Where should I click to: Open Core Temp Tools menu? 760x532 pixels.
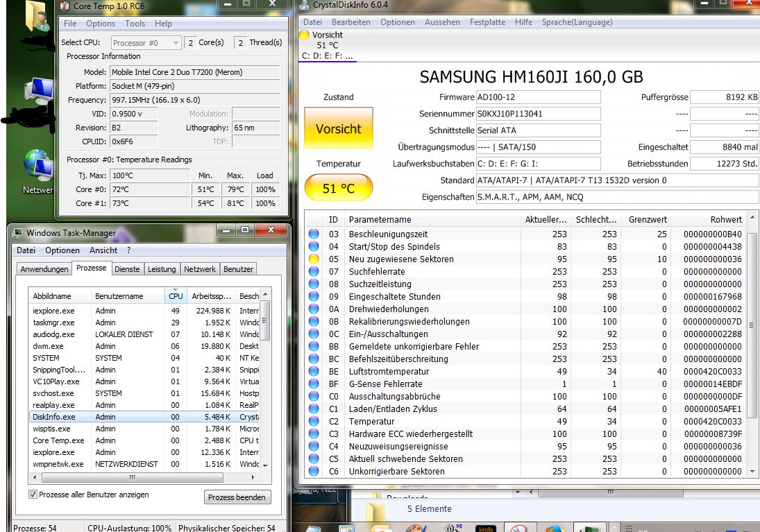[x=135, y=24]
